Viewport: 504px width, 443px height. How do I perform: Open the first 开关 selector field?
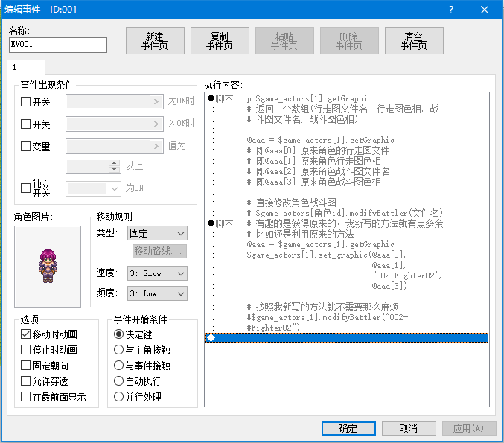tap(115, 102)
